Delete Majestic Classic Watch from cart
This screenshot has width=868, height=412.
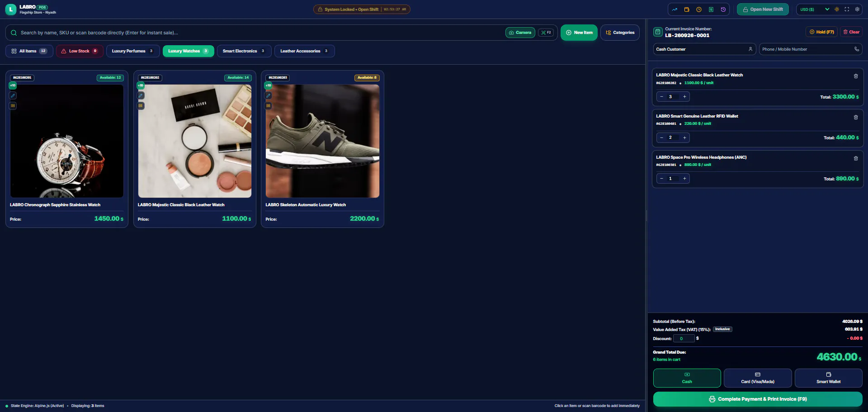(x=856, y=76)
